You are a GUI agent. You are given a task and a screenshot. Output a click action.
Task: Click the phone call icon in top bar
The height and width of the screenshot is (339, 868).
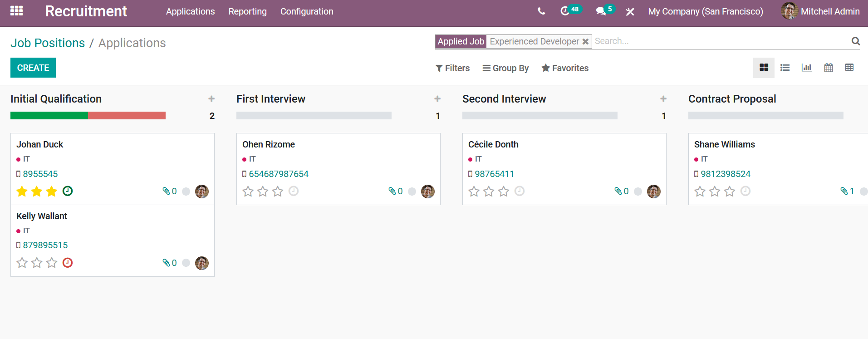click(541, 11)
